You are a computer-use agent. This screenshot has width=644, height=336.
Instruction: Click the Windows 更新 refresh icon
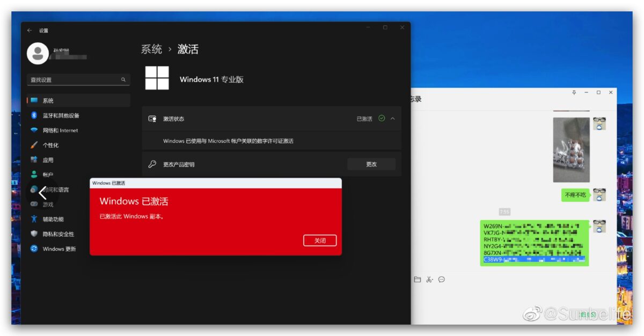click(34, 249)
